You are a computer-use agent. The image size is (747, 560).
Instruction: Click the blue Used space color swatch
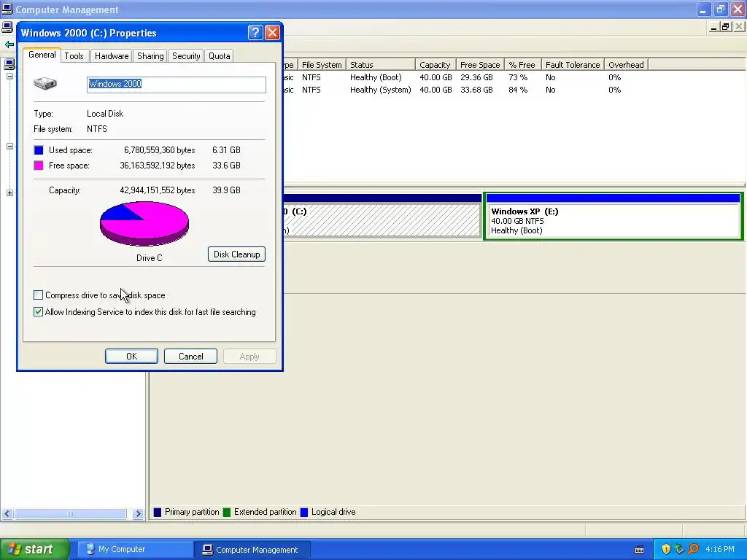39,150
